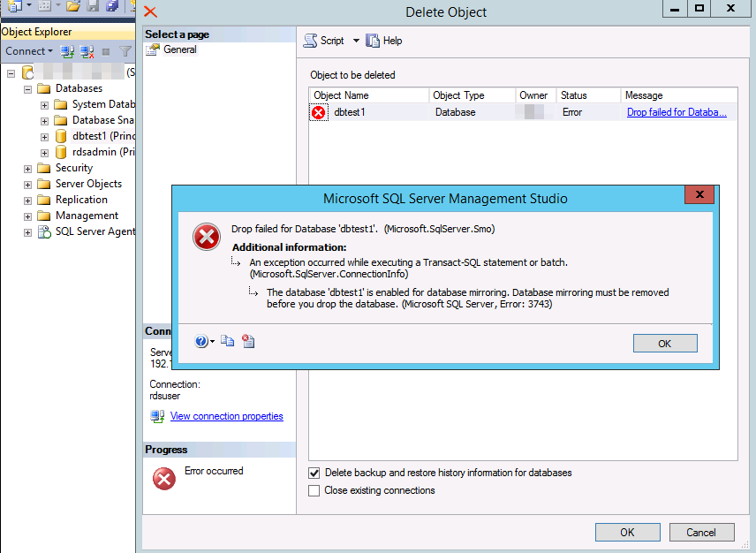The image size is (756, 553).
Task: Collapse the Databases tree node
Action: point(28,89)
